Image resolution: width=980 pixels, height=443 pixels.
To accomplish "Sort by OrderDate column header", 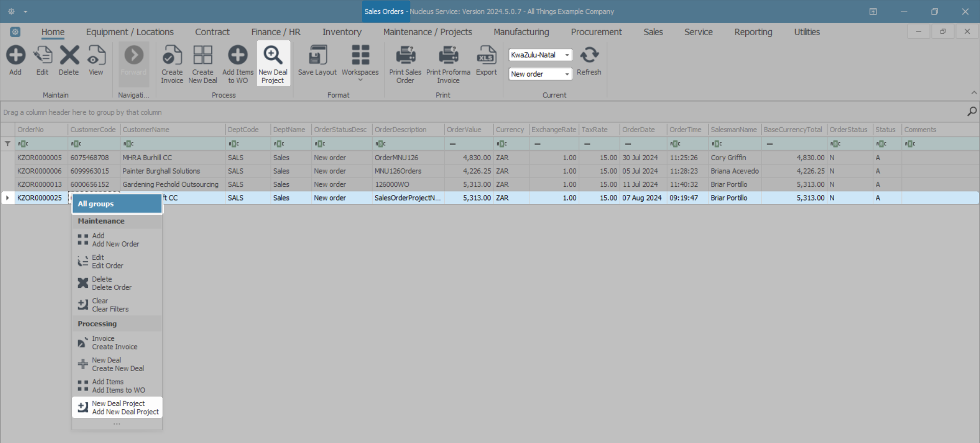I will click(643, 130).
